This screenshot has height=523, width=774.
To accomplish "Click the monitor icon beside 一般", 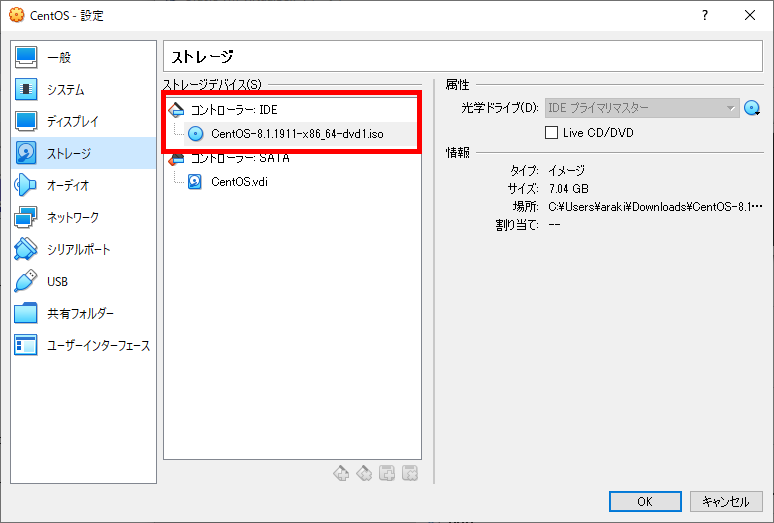I will pos(26,57).
